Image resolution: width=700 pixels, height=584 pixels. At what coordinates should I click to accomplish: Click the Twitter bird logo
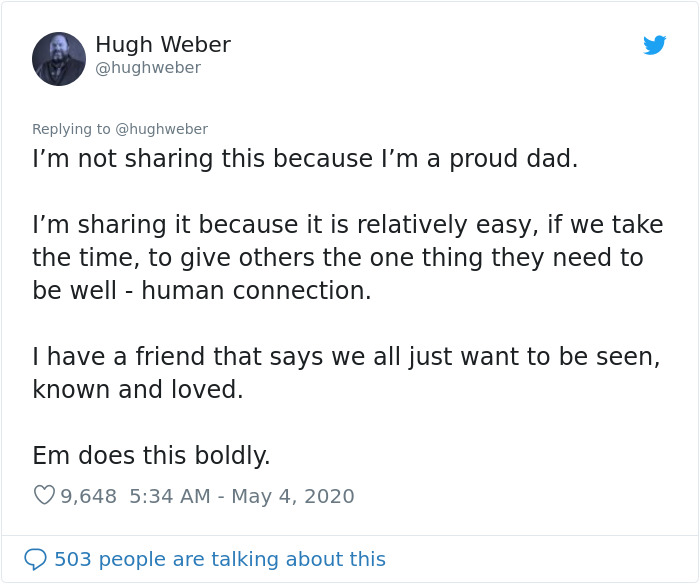(x=655, y=45)
